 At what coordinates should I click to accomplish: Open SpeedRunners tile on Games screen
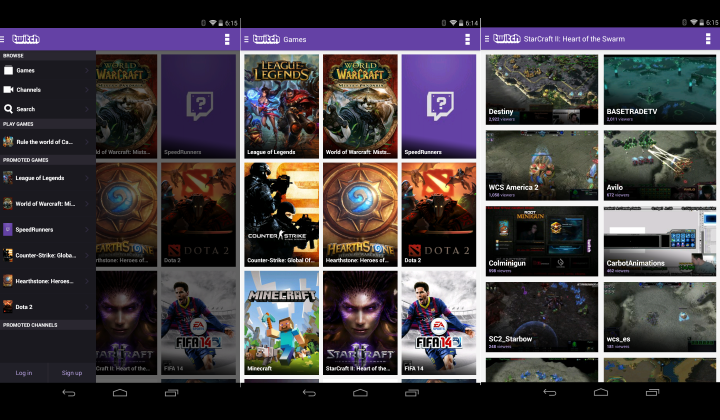[439, 106]
